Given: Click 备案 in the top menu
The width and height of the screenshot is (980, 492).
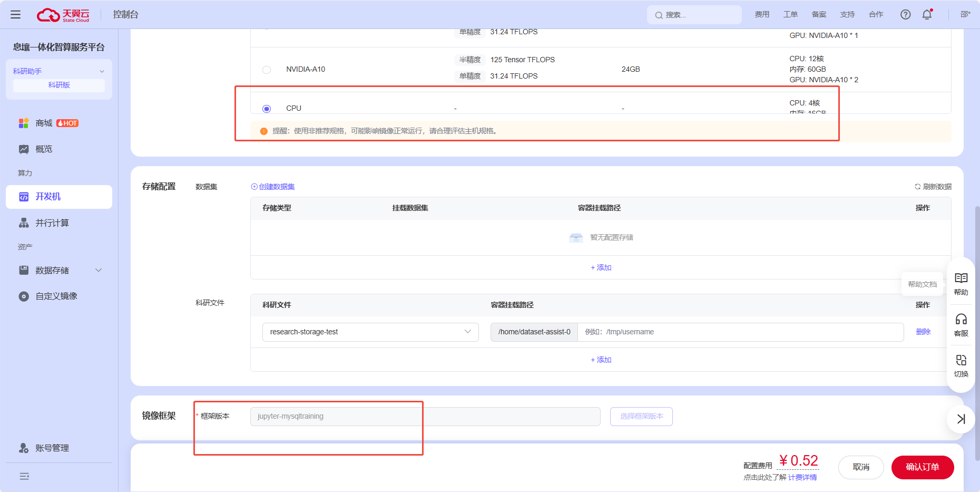Looking at the screenshot, I should click(819, 14).
